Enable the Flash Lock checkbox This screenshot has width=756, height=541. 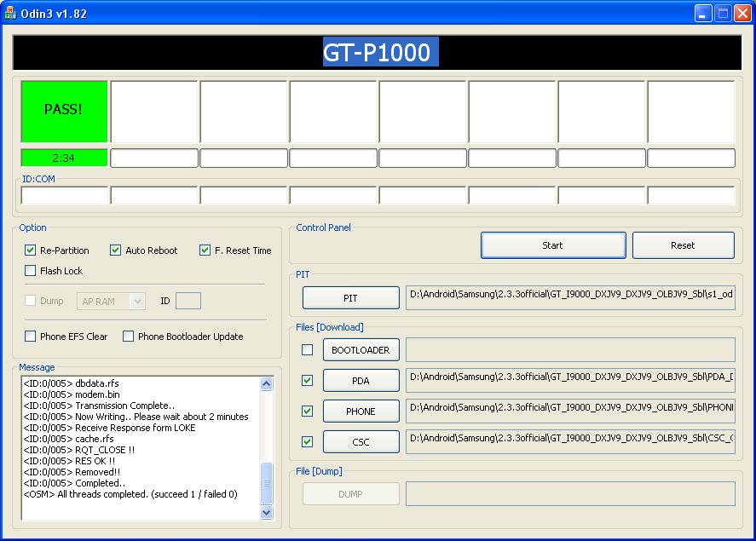coord(30,271)
